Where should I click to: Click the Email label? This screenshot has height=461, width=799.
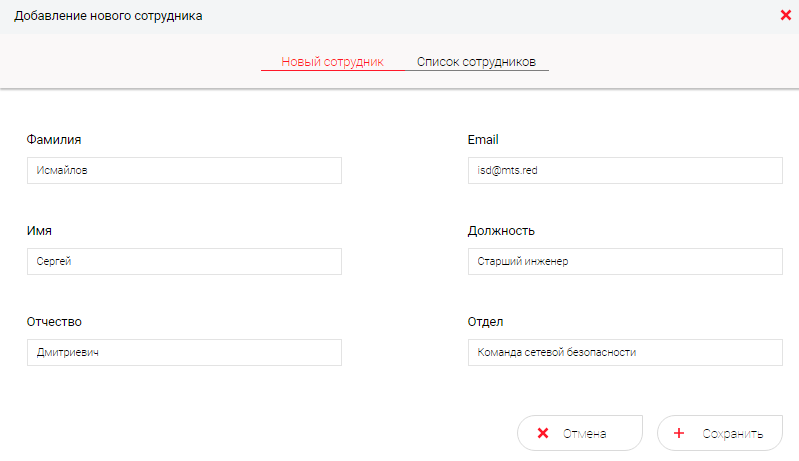pos(483,140)
